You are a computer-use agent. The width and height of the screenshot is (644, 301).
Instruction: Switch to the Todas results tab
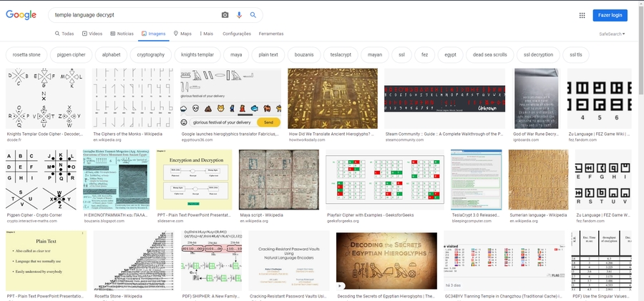pos(64,34)
